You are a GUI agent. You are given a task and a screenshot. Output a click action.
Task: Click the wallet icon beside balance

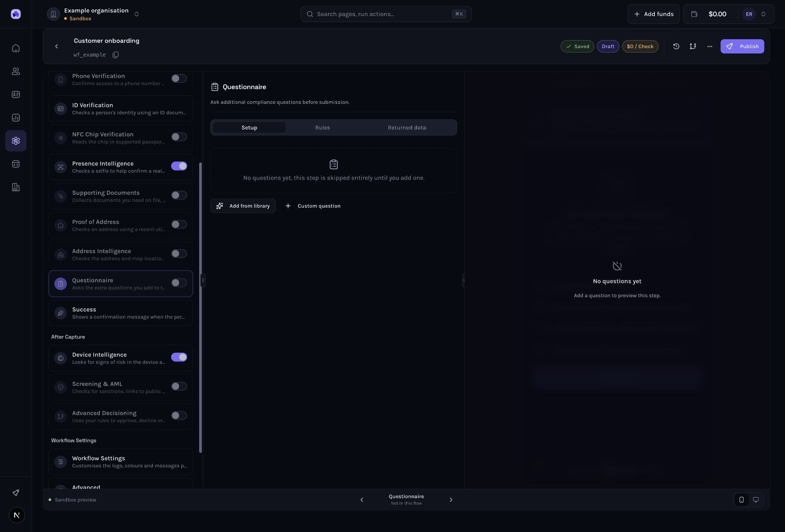tap(694, 14)
